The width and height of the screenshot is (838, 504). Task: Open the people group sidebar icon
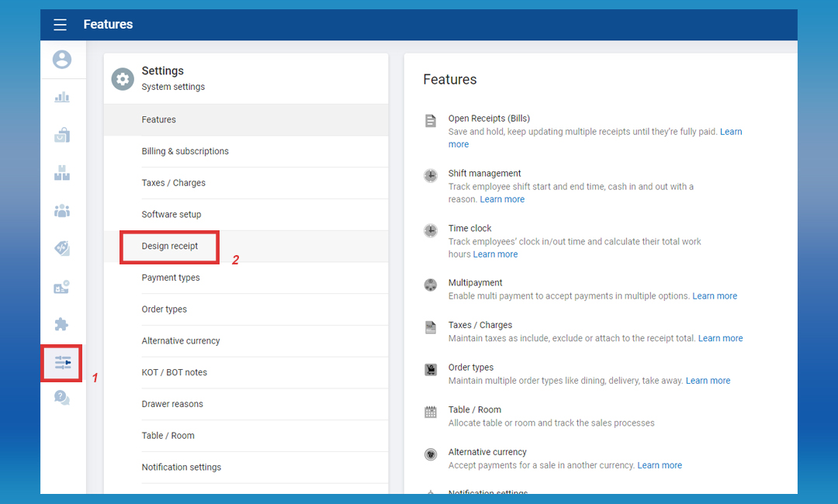(62, 211)
